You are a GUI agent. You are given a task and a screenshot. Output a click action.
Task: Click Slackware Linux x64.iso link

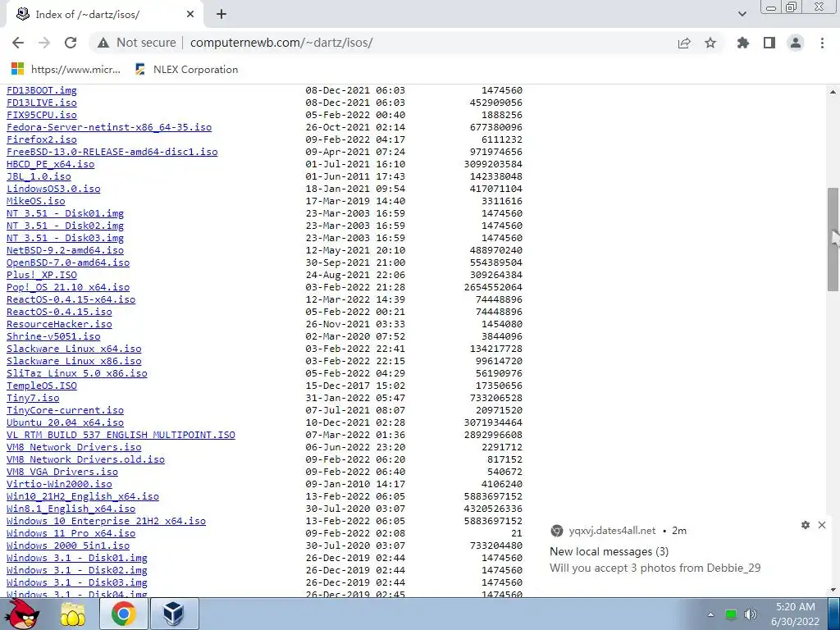[74, 349]
